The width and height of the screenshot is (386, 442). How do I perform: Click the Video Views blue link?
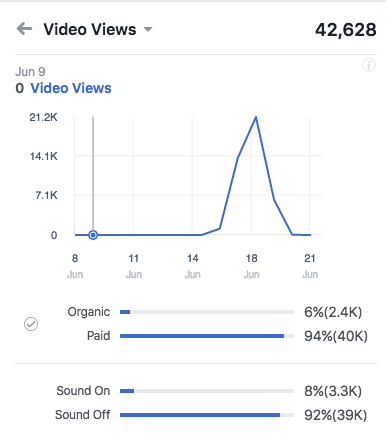click(x=71, y=88)
